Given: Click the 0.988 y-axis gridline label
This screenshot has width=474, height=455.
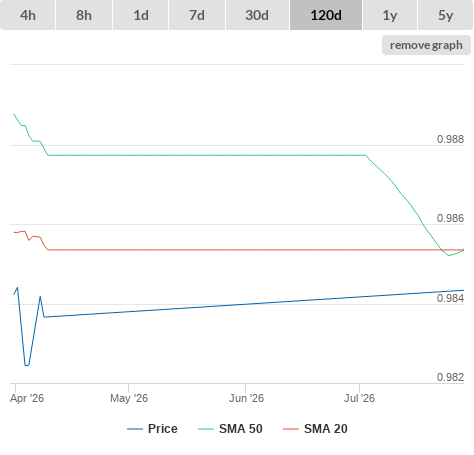Looking at the screenshot, I should click(450, 139).
